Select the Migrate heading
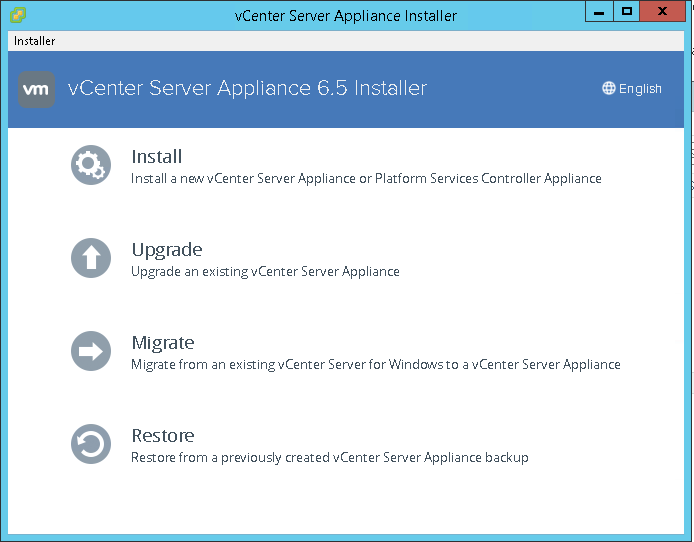This screenshot has width=694, height=542. tap(163, 343)
